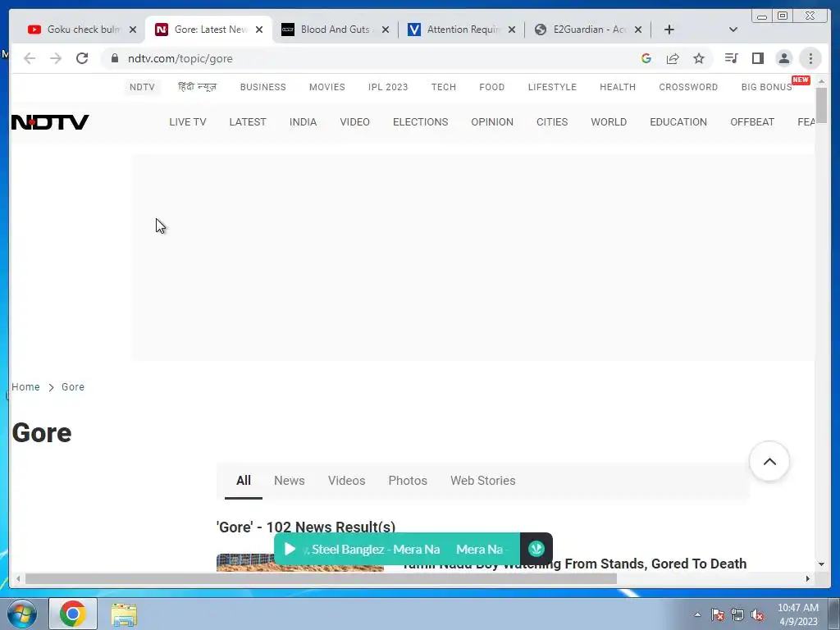Click the browser forward arrow
The image size is (840, 630).
pyautogui.click(x=56, y=58)
